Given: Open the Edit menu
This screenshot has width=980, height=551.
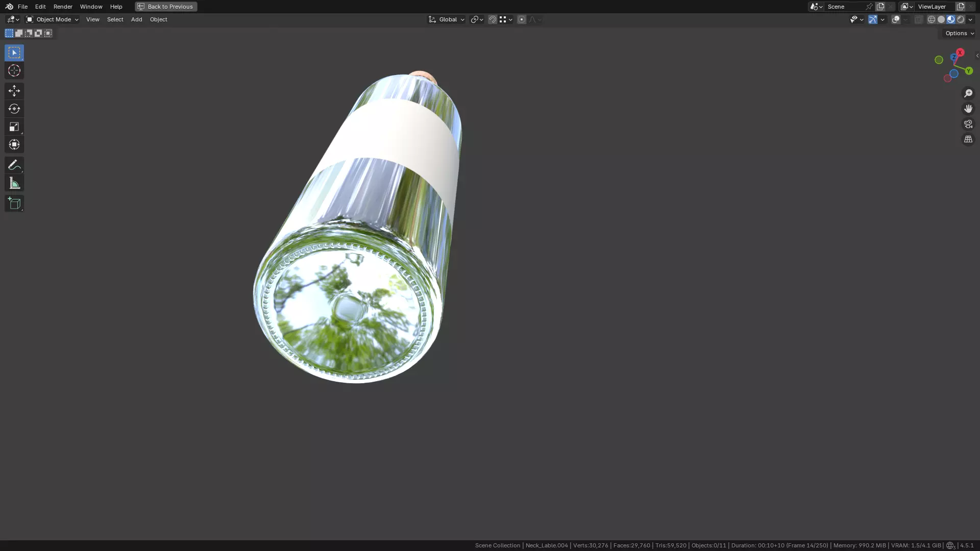Looking at the screenshot, I should (40, 7).
